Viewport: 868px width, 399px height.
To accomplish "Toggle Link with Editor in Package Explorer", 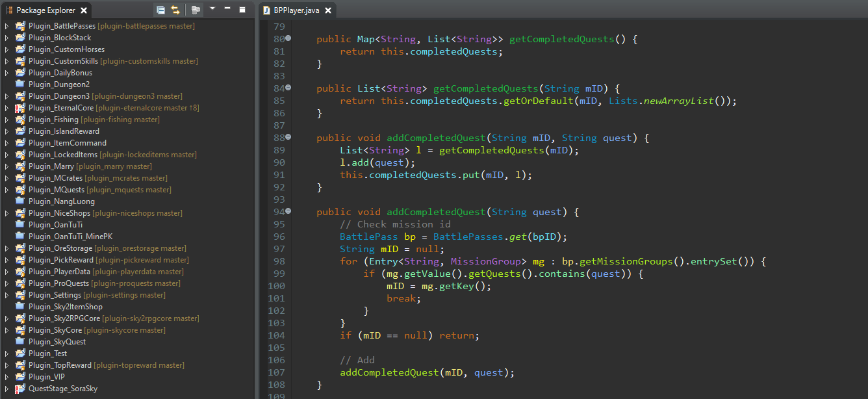I will [175, 10].
